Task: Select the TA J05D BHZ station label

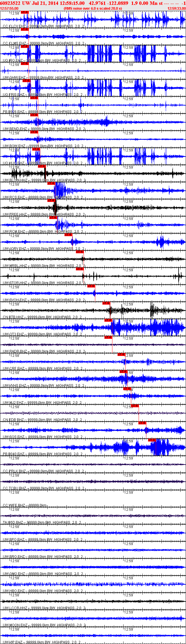Action: 13,523
